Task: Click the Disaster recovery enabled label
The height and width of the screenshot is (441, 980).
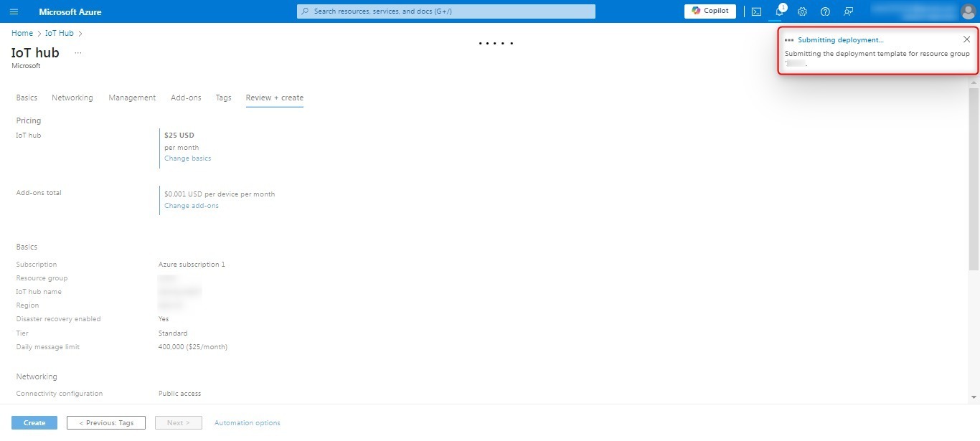Action: (x=59, y=319)
